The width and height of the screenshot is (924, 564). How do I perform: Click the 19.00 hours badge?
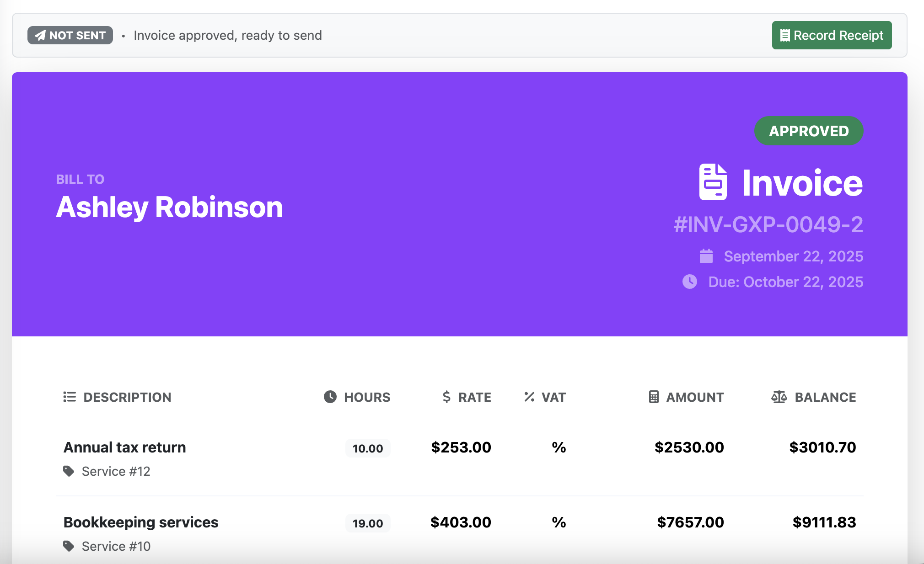tap(368, 523)
